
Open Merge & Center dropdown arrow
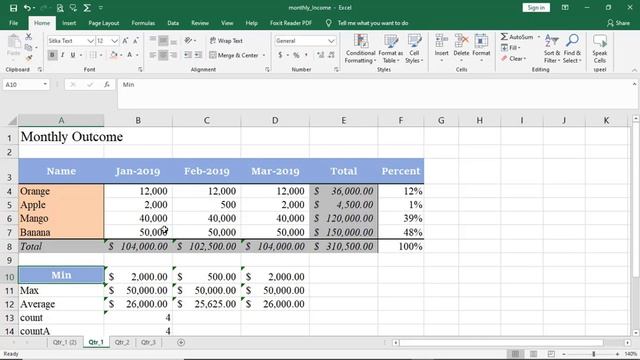pos(264,55)
